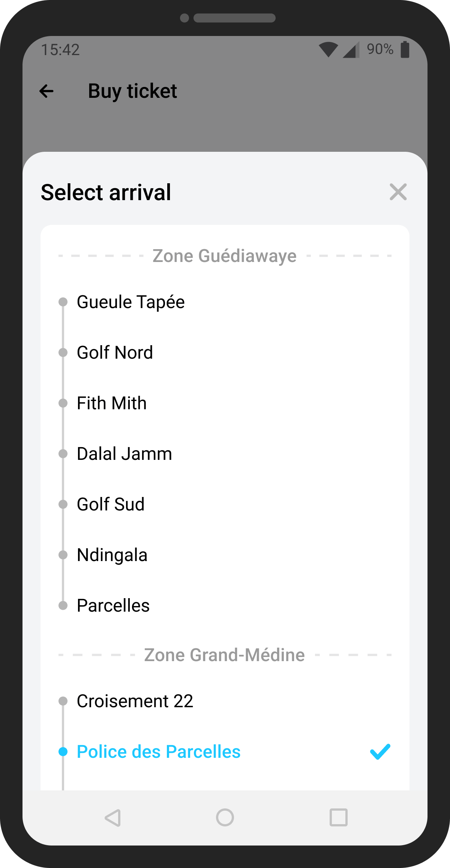Image resolution: width=450 pixels, height=868 pixels.
Task: Select the Police des Parcelles stop
Action: pyautogui.click(x=159, y=751)
